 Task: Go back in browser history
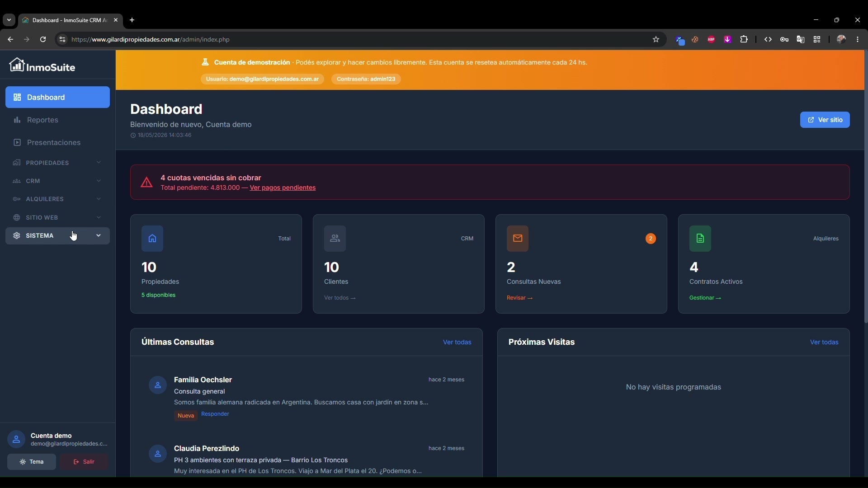coord(10,39)
